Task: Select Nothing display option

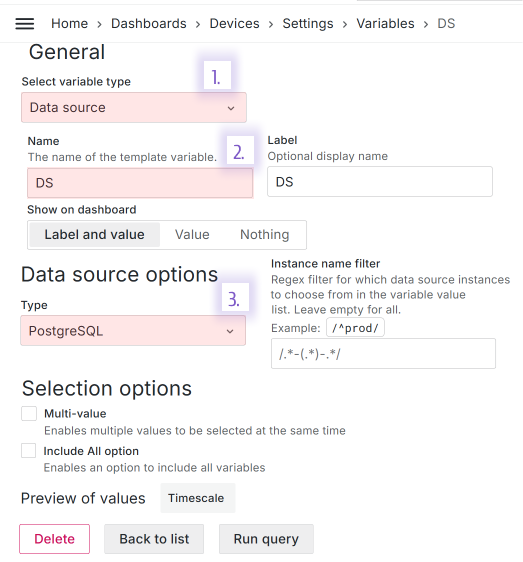Action: click(x=265, y=235)
